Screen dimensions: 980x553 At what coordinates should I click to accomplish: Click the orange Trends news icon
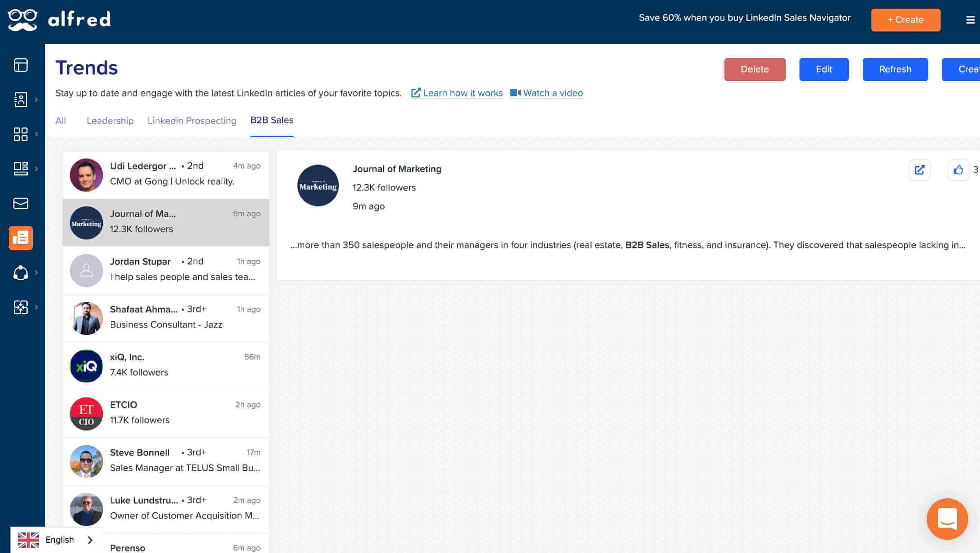tap(20, 238)
